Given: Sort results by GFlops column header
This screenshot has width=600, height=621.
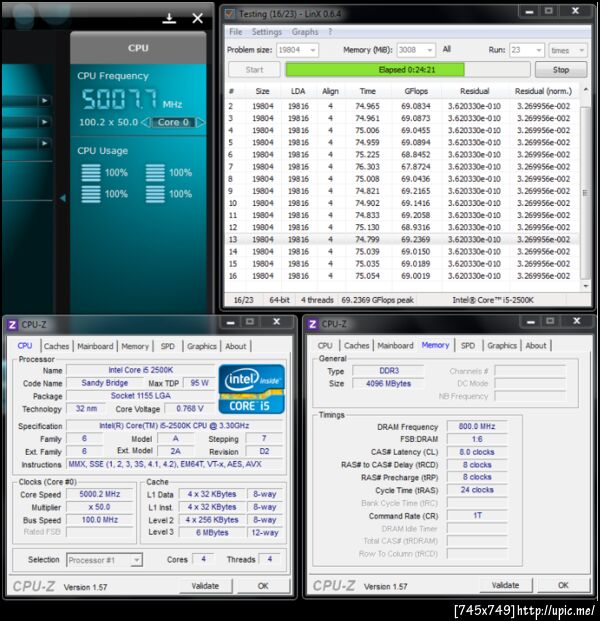Looking at the screenshot, I should (416, 91).
